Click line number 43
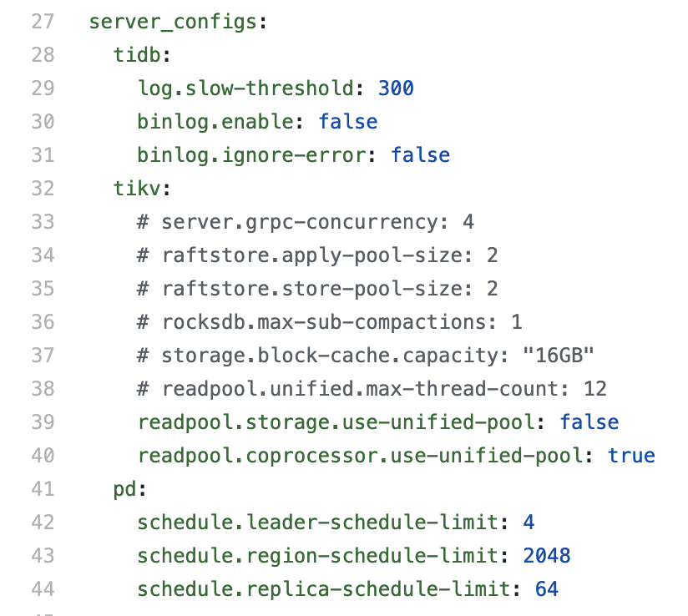This screenshot has height=616, width=688. (43, 555)
